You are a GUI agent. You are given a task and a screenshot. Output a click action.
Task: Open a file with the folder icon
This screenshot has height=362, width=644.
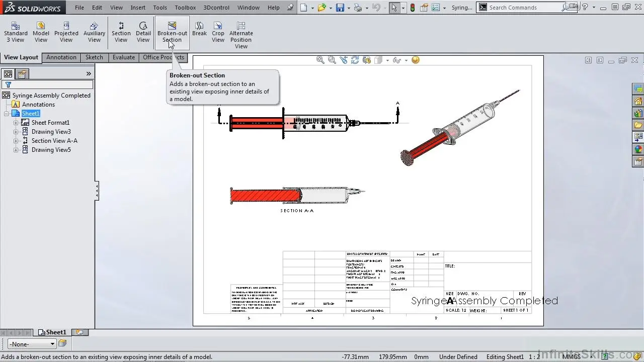[321, 8]
